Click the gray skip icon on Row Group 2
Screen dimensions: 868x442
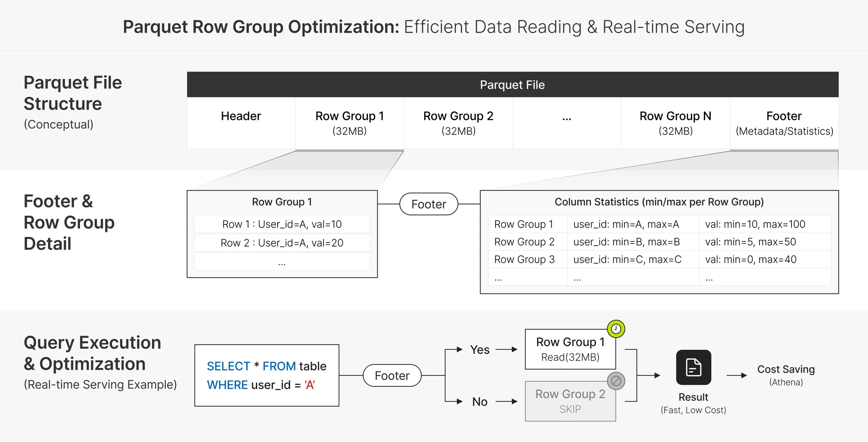click(616, 381)
